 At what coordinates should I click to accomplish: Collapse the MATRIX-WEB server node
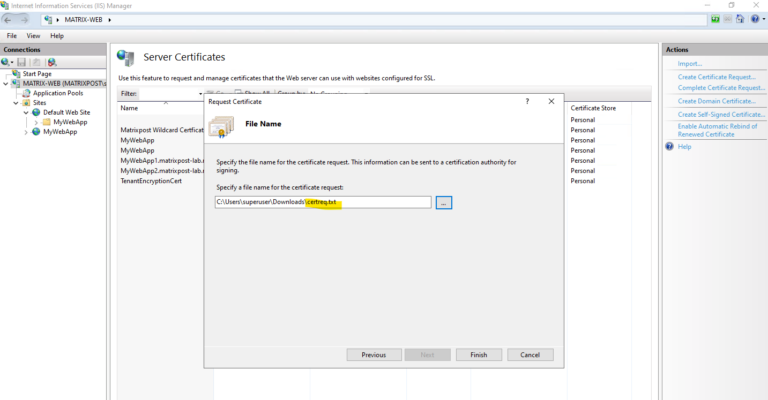point(5,84)
